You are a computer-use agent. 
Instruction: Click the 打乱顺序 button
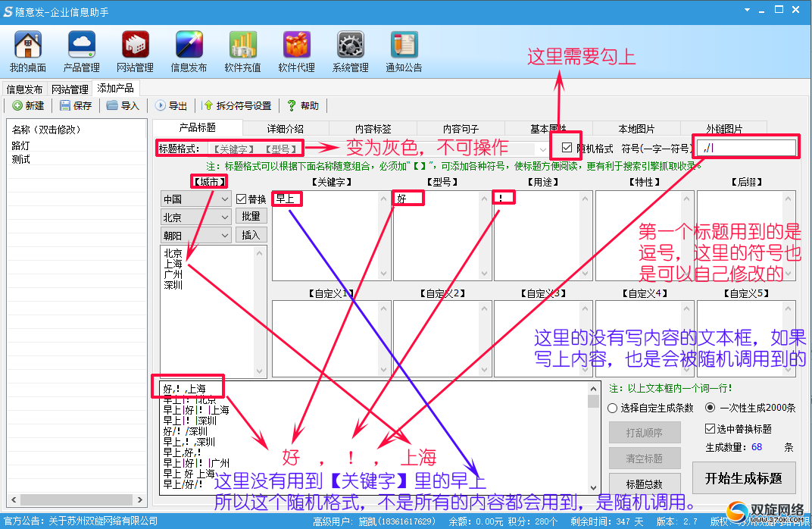pyautogui.click(x=644, y=433)
